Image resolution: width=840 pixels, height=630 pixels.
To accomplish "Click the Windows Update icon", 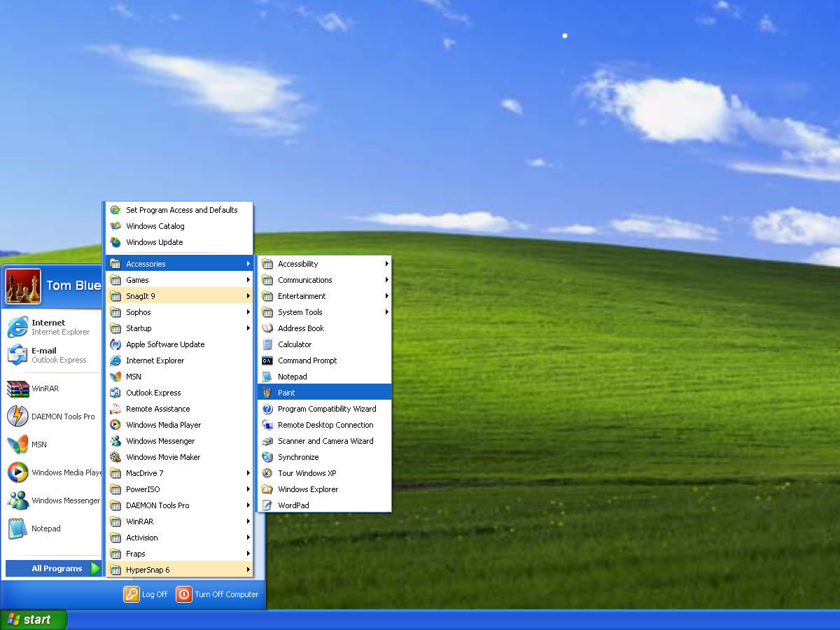I will 115,242.
